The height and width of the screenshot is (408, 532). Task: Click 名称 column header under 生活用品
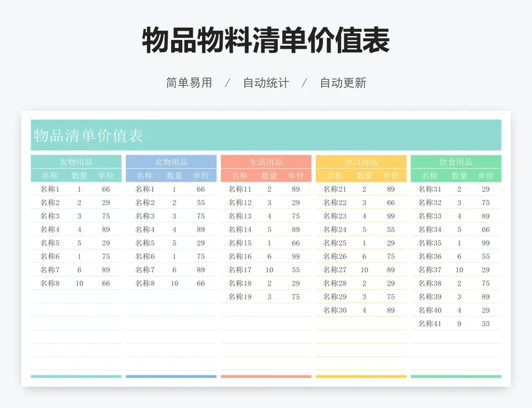[x=240, y=176]
